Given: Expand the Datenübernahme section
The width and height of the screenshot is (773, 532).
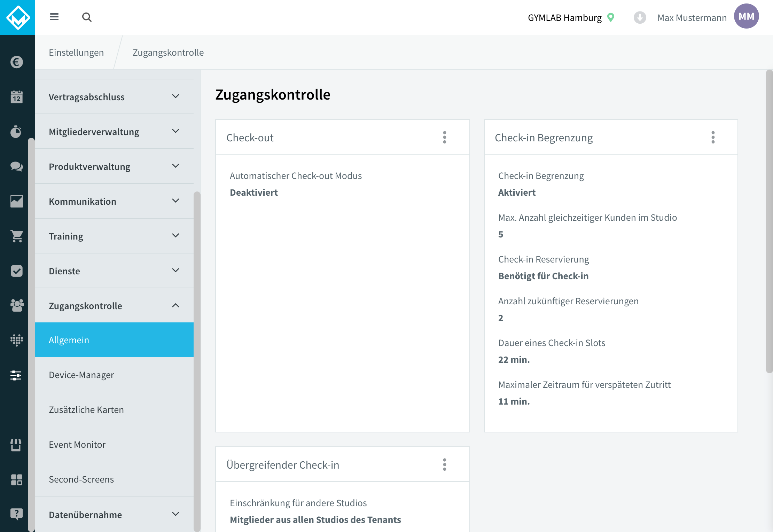Looking at the screenshot, I should tap(114, 515).
